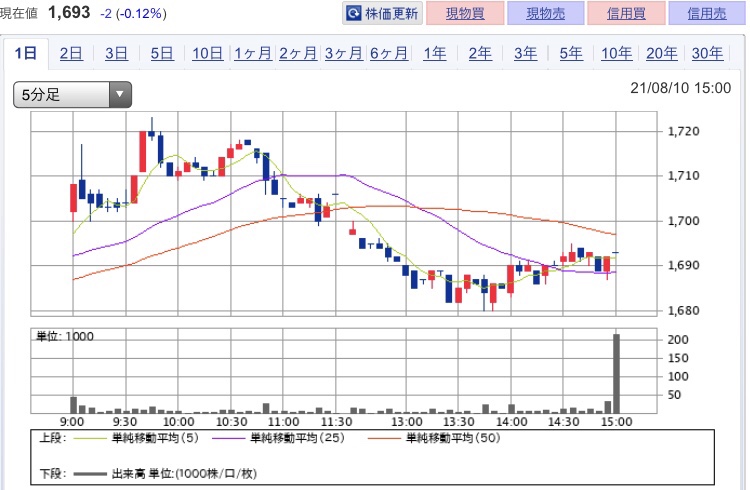Switch to the 5年 chart tab
The width and height of the screenshot is (750, 490).
[x=571, y=53]
